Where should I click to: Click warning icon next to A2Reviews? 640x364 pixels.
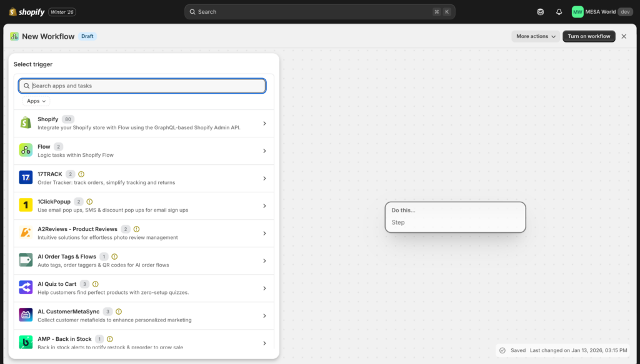pos(136,229)
